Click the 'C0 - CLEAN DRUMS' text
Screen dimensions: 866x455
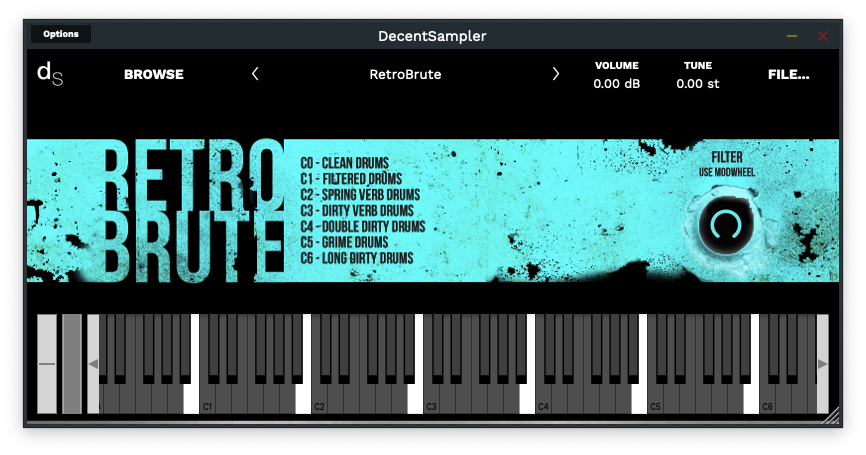point(345,163)
